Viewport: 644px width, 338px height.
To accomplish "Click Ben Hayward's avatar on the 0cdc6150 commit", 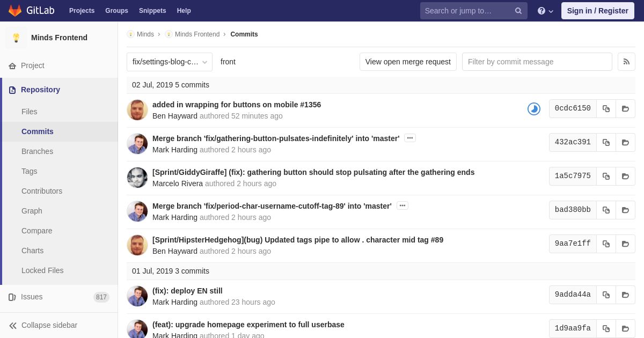I will tap(137, 110).
